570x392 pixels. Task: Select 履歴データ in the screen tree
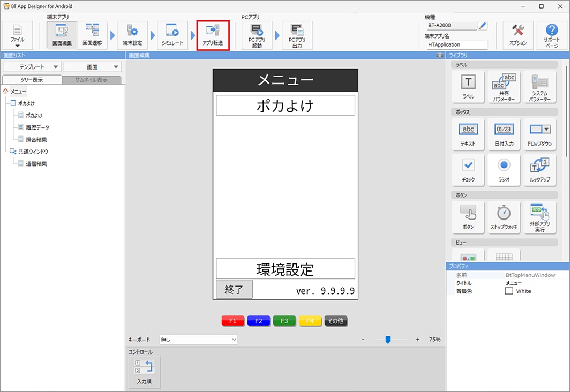tap(37, 127)
